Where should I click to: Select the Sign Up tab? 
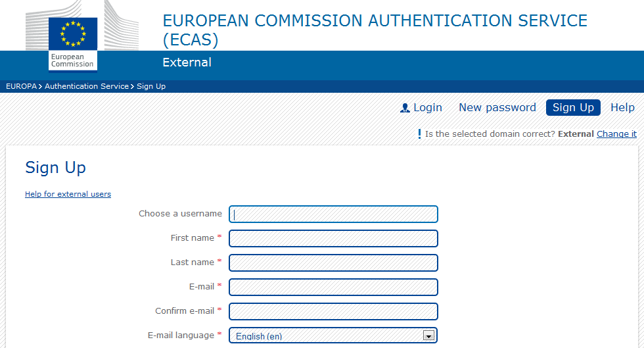point(573,108)
